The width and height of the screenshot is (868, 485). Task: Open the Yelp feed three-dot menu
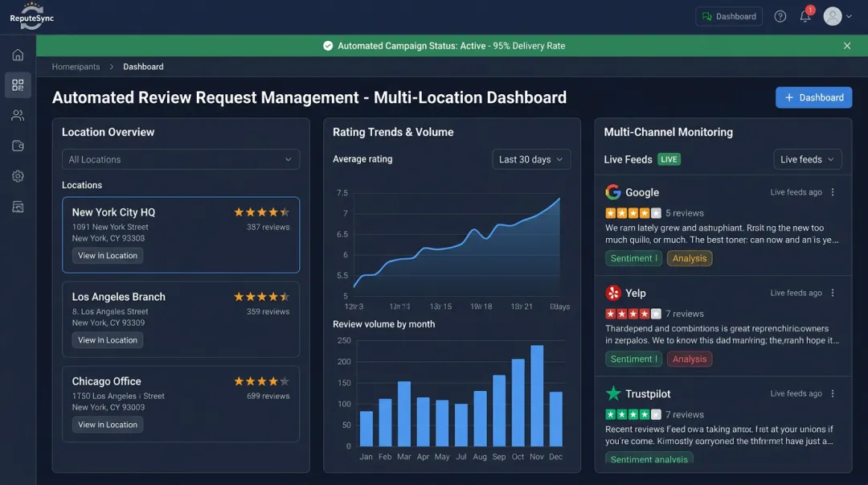[833, 294]
